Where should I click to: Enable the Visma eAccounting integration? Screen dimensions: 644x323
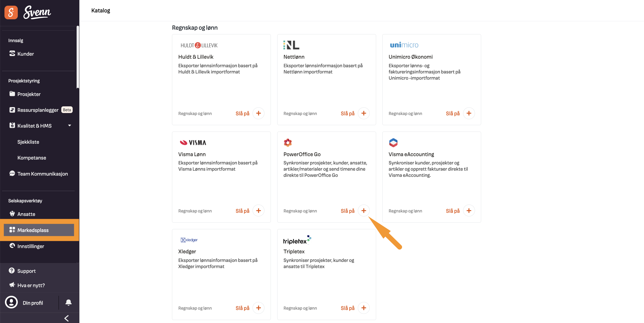pyautogui.click(x=469, y=210)
